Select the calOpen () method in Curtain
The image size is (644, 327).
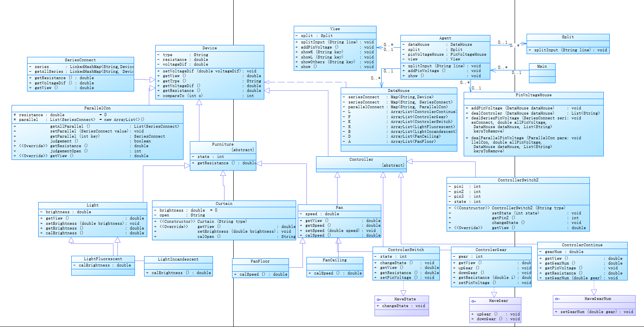(x=225, y=237)
